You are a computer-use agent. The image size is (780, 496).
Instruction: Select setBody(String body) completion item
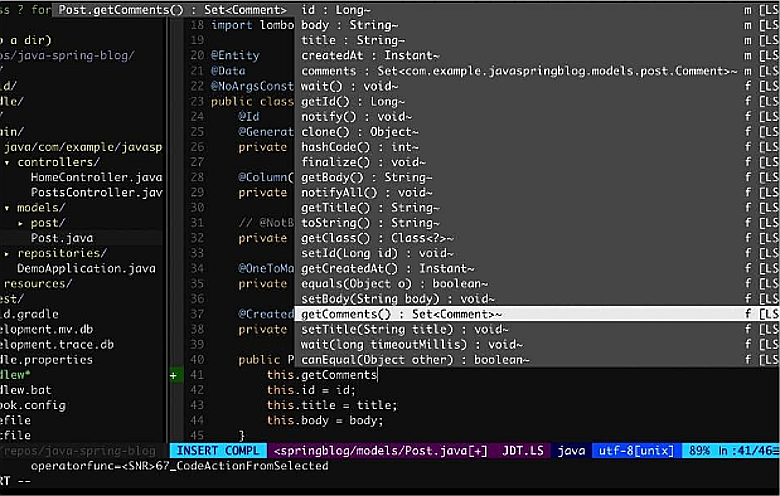[397, 299]
